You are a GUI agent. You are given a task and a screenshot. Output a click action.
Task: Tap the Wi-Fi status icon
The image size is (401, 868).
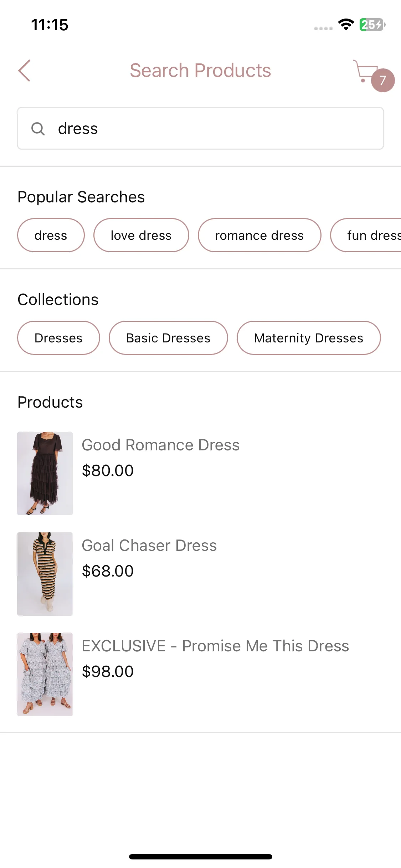346,25
